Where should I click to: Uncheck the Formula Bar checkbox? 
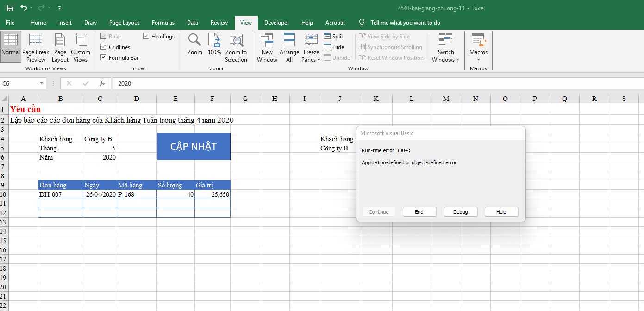coord(104,58)
